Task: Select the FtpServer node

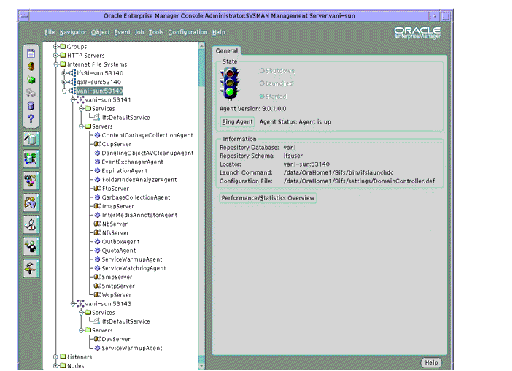Action: tap(115, 188)
